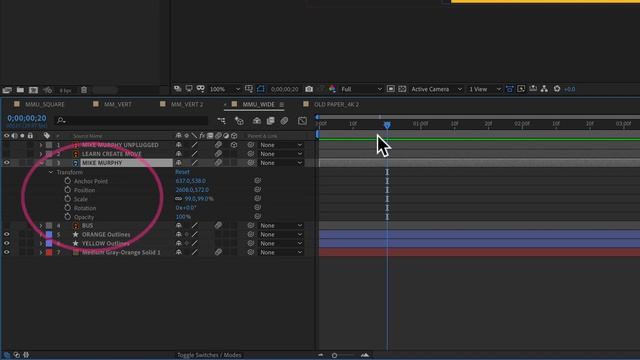Hide the Medium Gray-Orange Solid 1 layer
The width and height of the screenshot is (640, 360).
click(7, 252)
